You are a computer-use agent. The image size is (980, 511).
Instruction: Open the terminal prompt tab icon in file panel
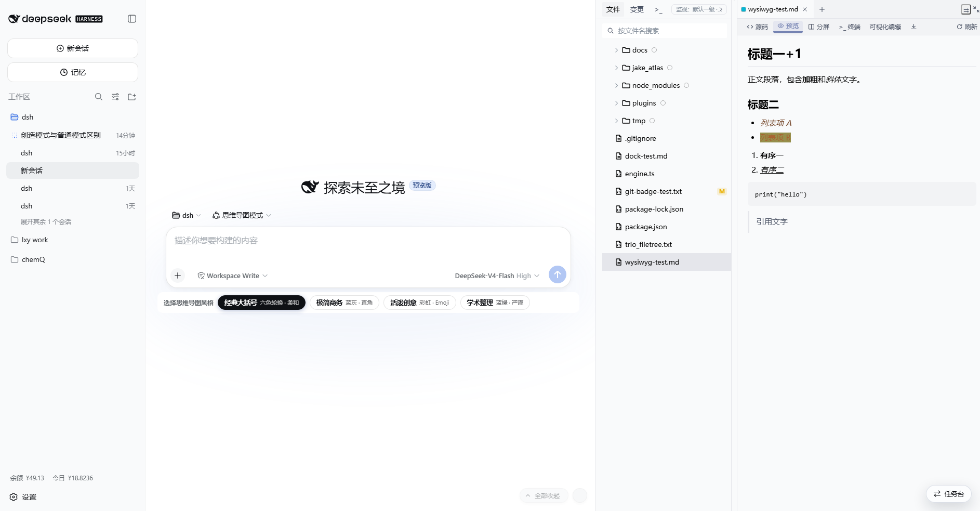pos(658,9)
